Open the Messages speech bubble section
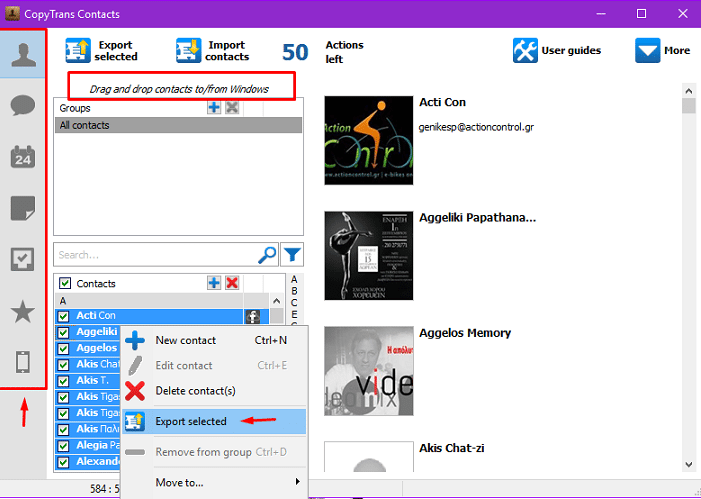The image size is (701, 499). click(23, 106)
